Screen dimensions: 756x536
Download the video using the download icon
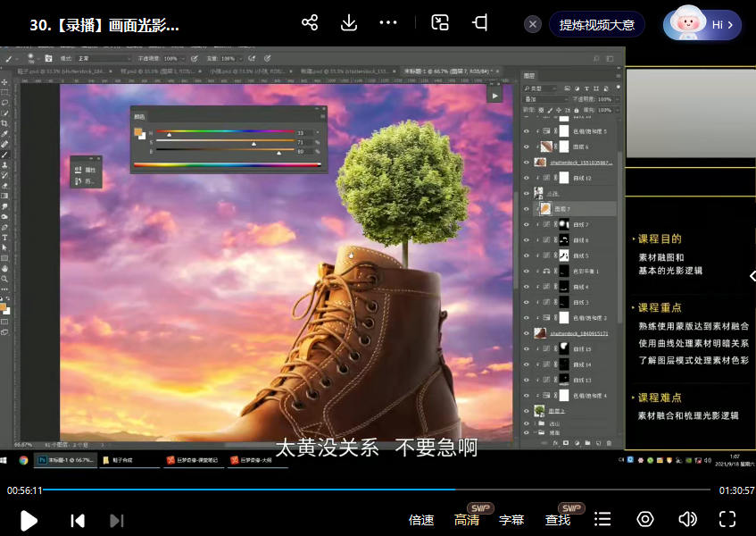click(x=349, y=23)
